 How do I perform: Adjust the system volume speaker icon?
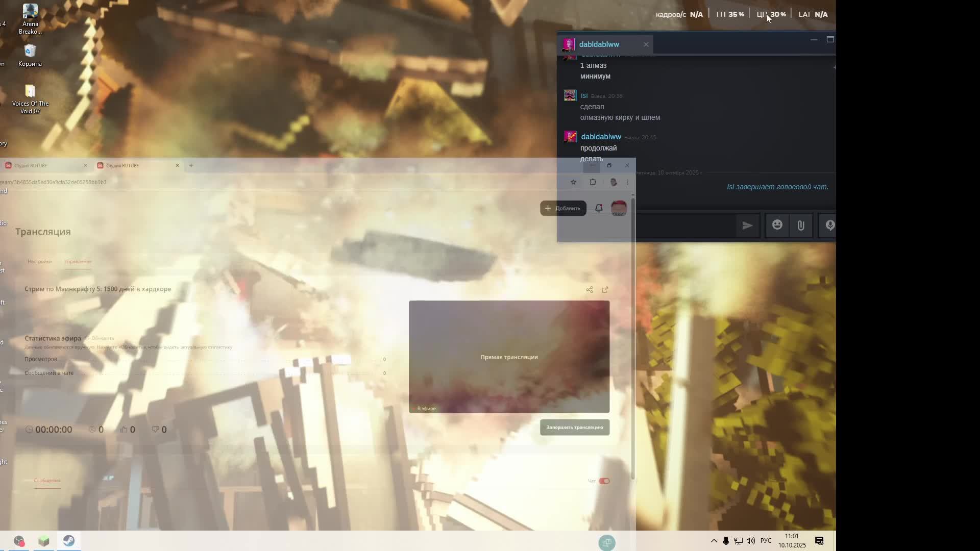(750, 541)
